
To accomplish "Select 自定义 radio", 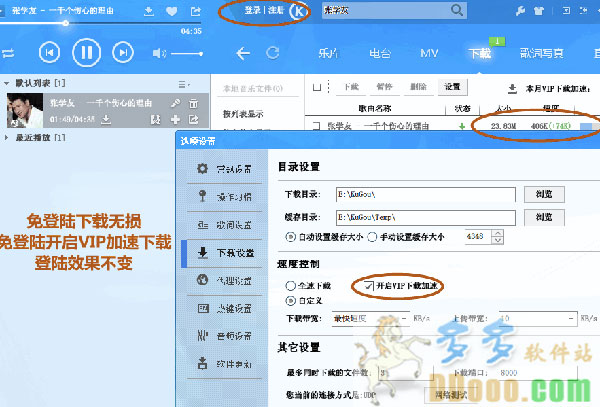I will (x=290, y=301).
